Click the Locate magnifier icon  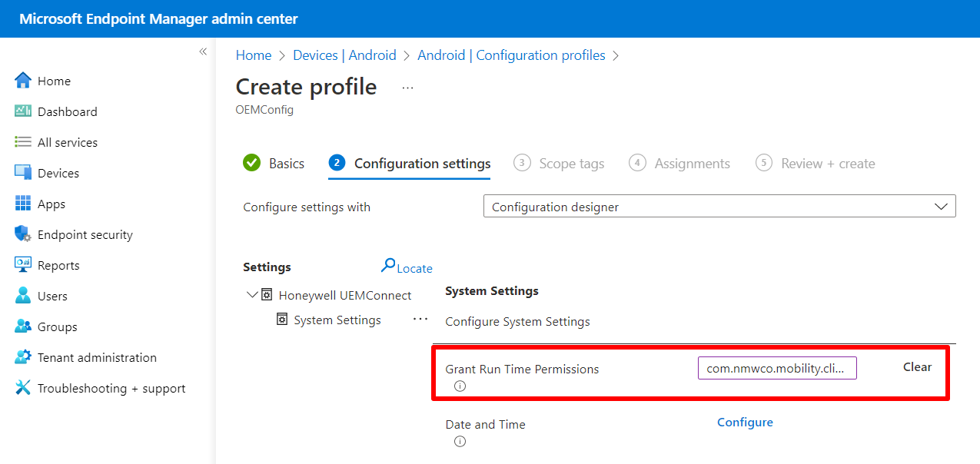(x=388, y=266)
